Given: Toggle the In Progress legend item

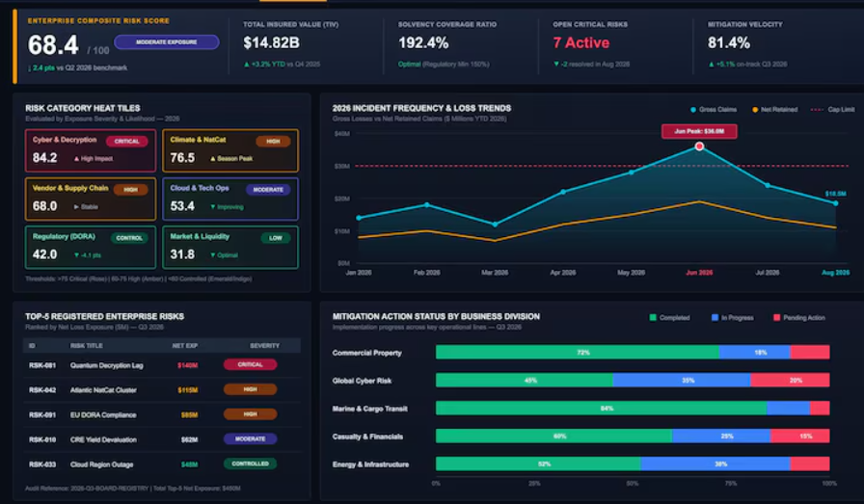Looking at the screenshot, I should coord(732,318).
